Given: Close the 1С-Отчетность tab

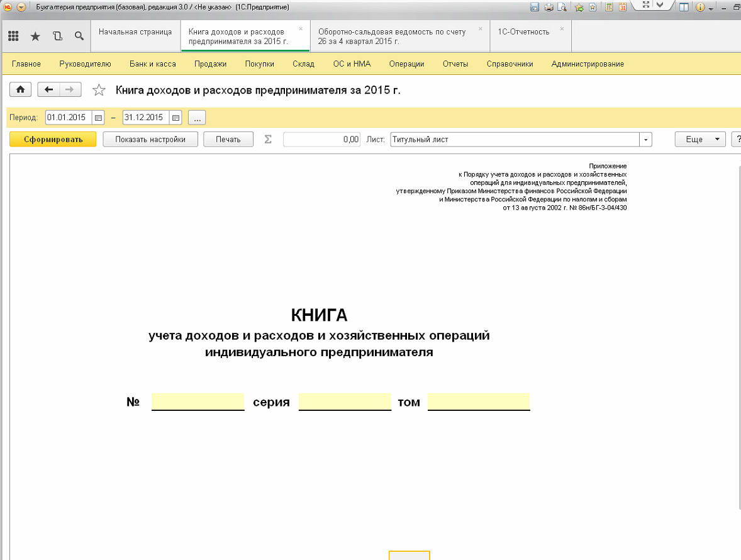Looking at the screenshot, I should (562, 29).
